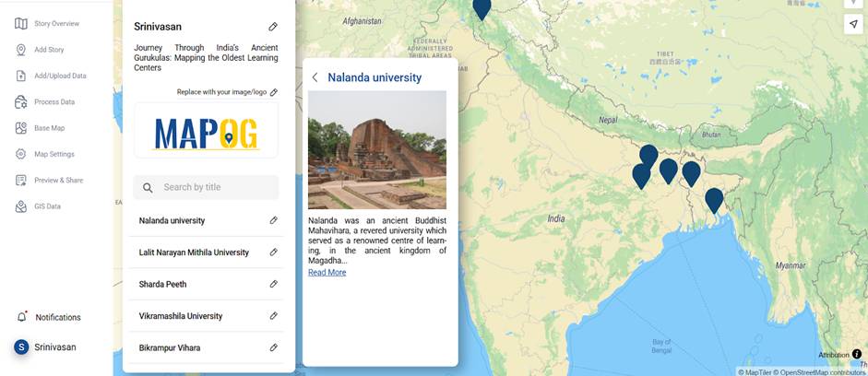Select Bikrampur Vihara in the list

pos(170,348)
